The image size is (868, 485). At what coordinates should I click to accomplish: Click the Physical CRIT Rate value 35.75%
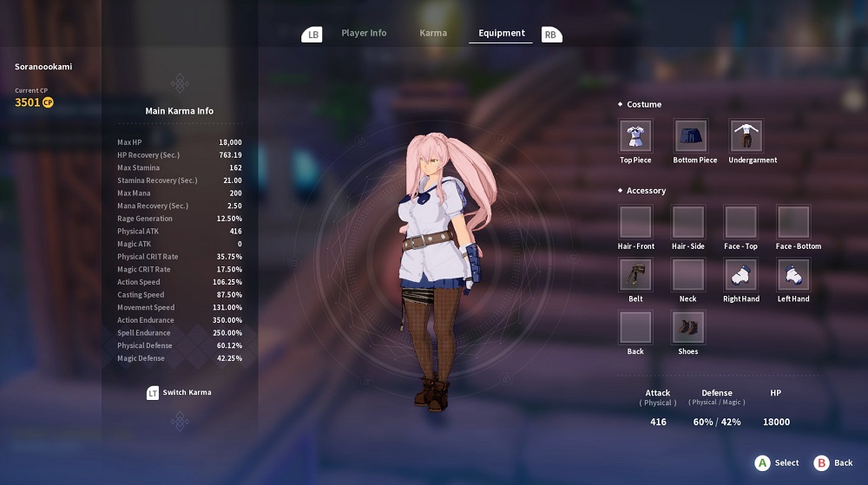coord(229,257)
